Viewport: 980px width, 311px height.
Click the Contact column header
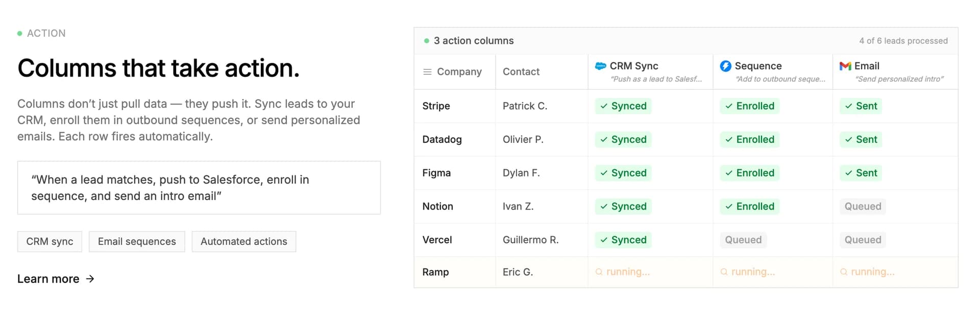point(521,72)
